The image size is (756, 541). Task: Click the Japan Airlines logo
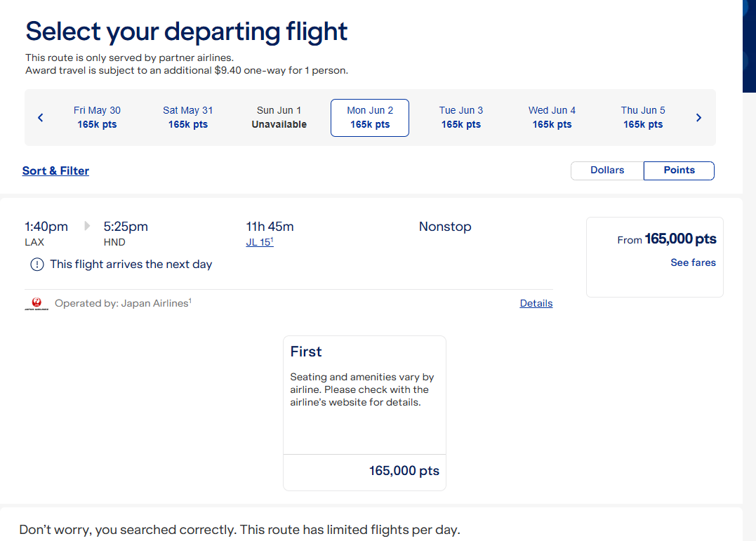37,304
